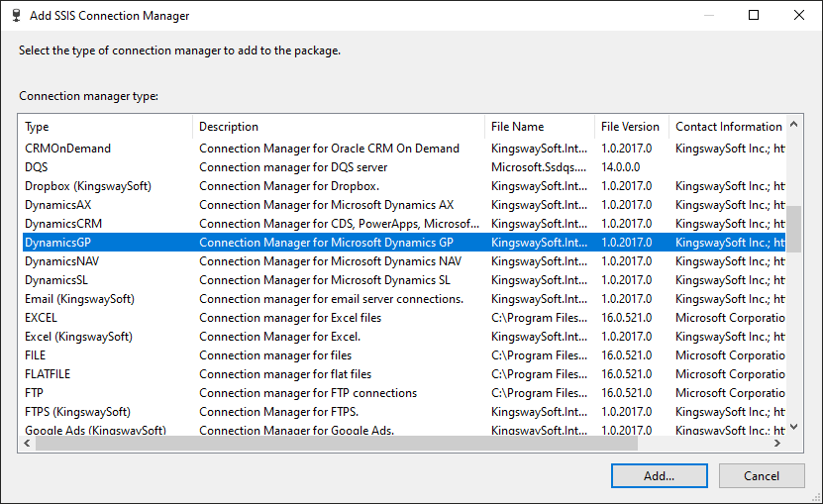
Task: Click description 'Connection Manager for Microsoft Dynamics AX'
Action: [327, 205]
